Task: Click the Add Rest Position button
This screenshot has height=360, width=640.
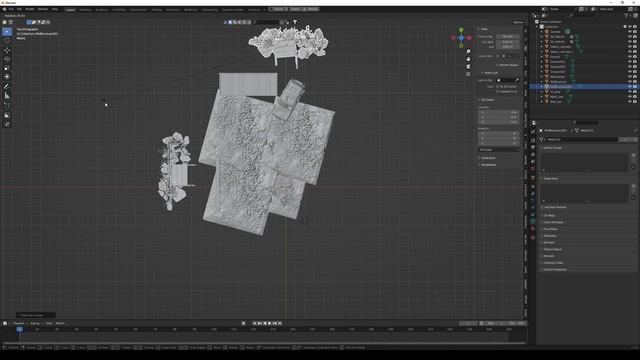Action: 555,207
